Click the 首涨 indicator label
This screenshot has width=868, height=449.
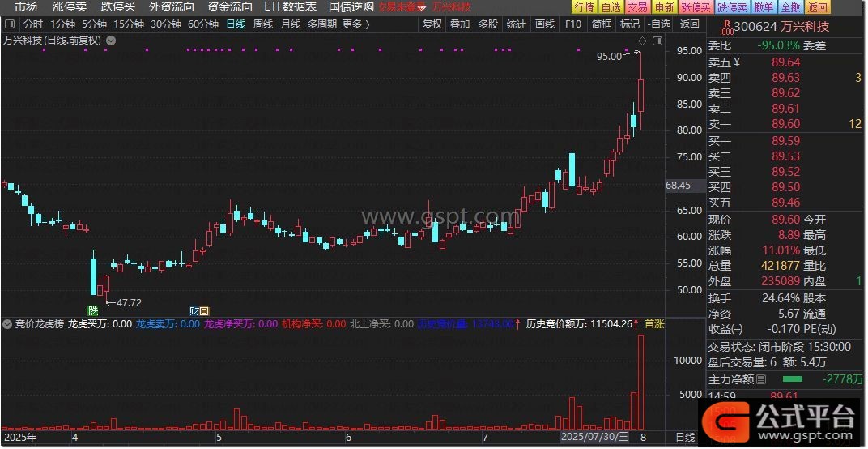[x=655, y=324]
